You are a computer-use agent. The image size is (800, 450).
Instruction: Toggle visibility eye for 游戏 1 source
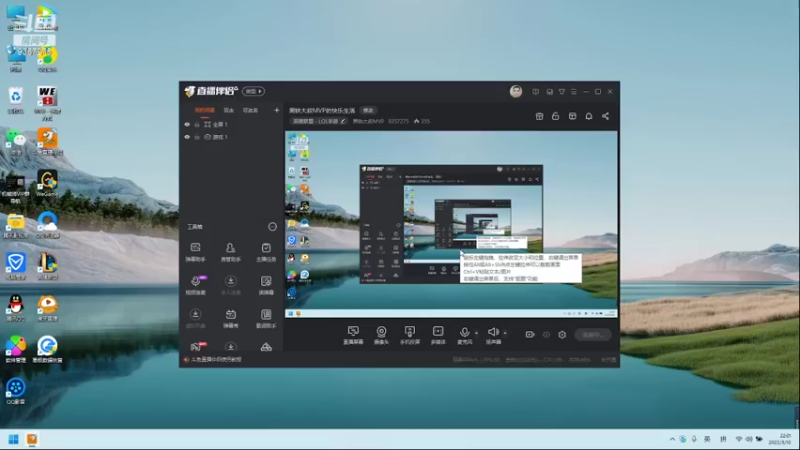[x=187, y=137]
